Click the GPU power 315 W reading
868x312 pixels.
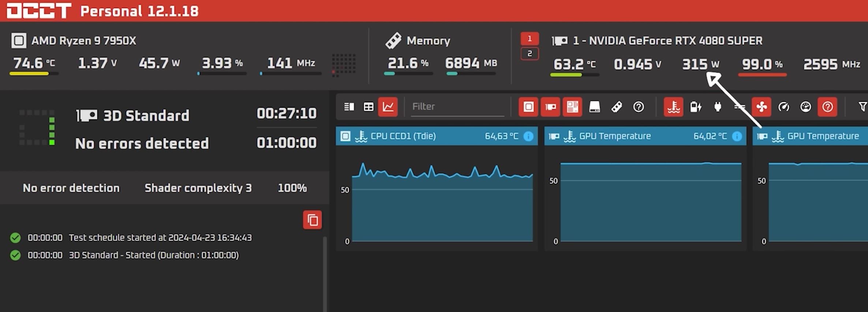pyautogui.click(x=701, y=64)
